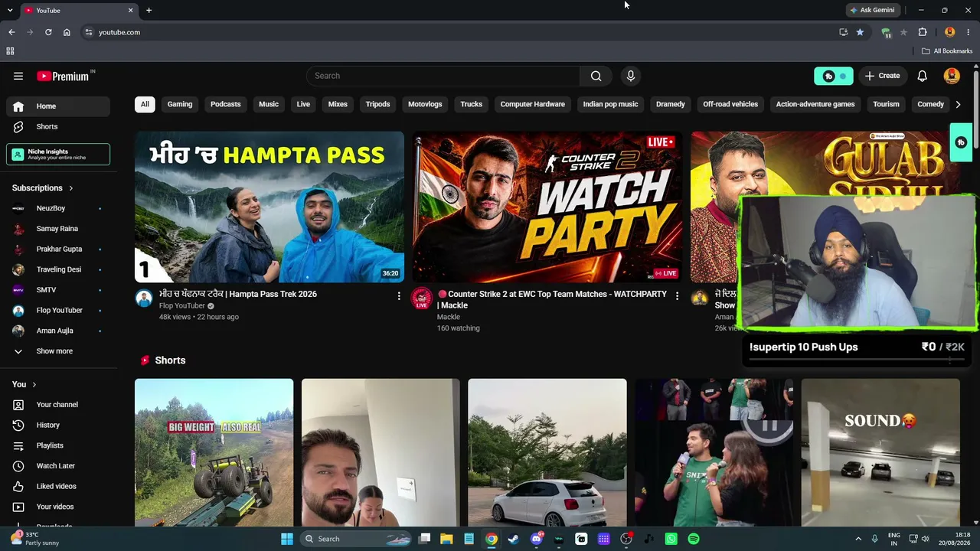Open History in the sidebar
Viewport: 980px width, 551px height.
58,425
